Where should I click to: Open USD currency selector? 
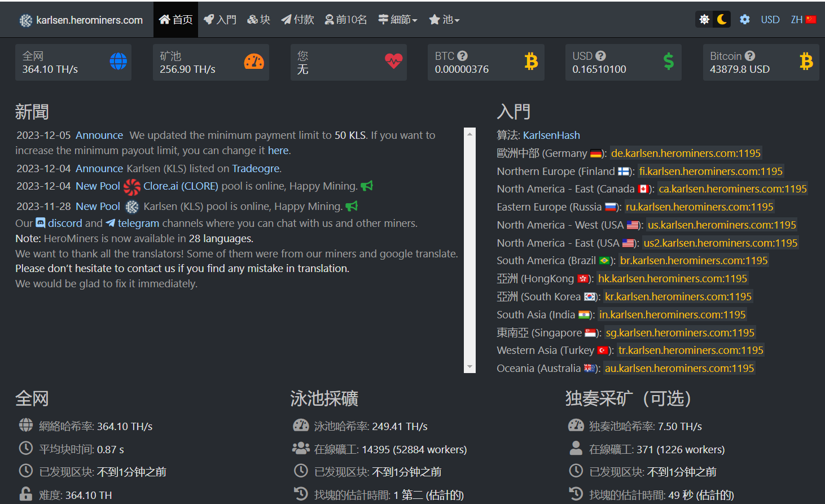click(770, 19)
